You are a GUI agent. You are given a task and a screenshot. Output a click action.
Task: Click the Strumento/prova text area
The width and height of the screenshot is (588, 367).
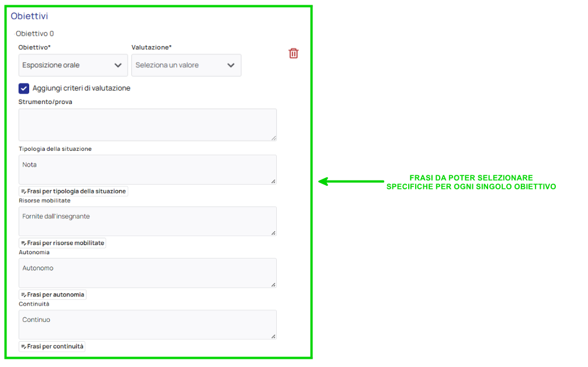pos(147,124)
